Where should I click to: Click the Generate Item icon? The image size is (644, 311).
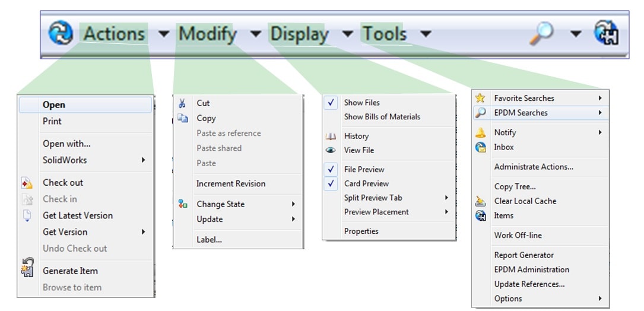tap(27, 268)
